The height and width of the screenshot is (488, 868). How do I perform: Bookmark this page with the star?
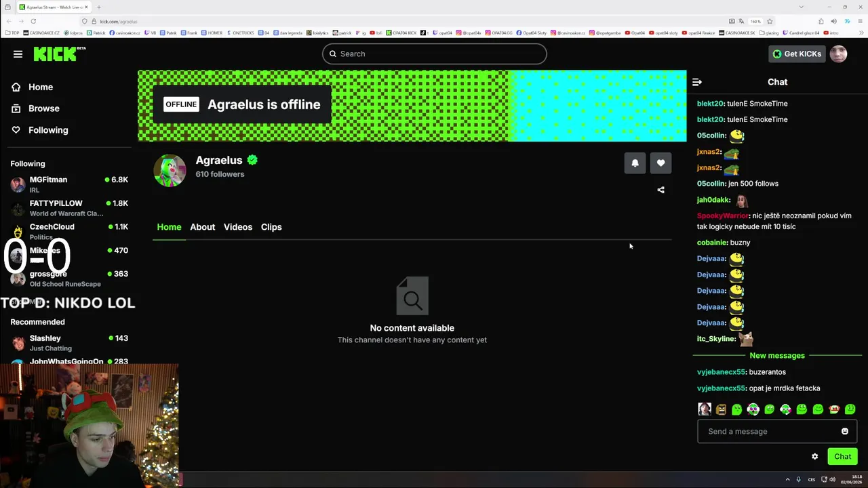click(x=770, y=21)
